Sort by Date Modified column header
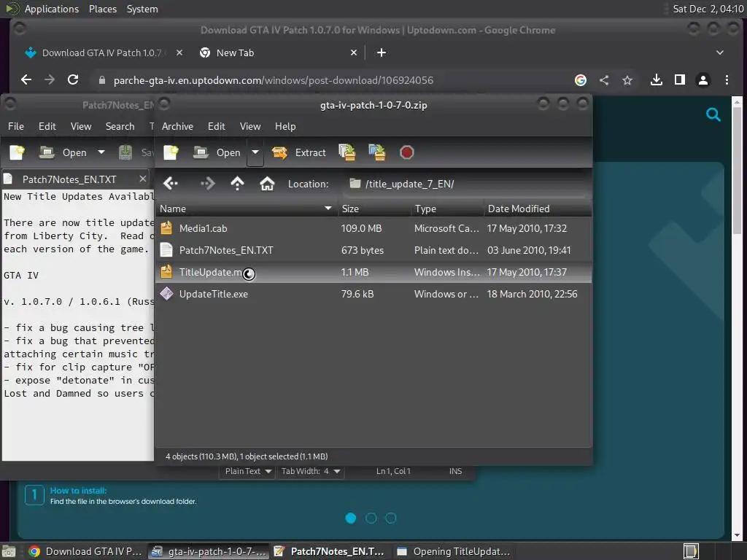The width and height of the screenshot is (747, 560). pyautogui.click(x=538, y=209)
